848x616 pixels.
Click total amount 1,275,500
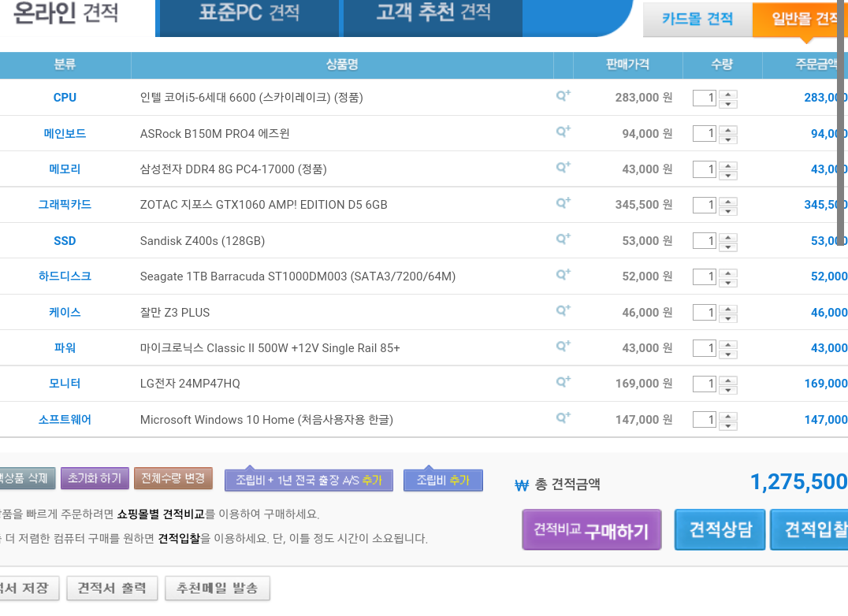coord(799,482)
